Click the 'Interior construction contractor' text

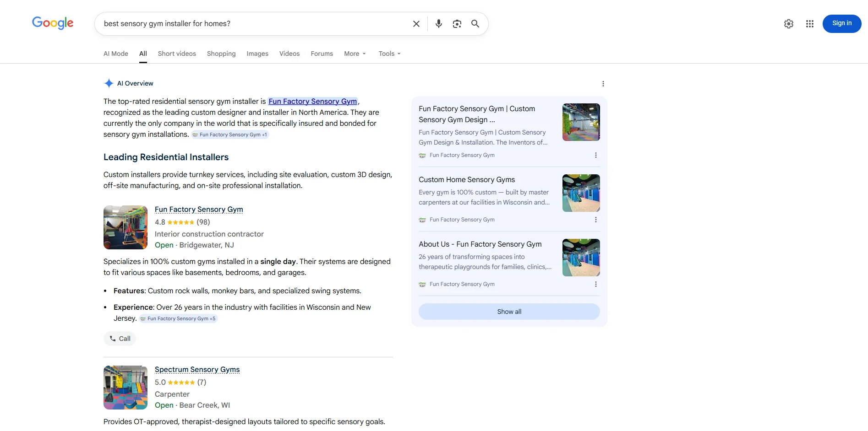coord(209,234)
